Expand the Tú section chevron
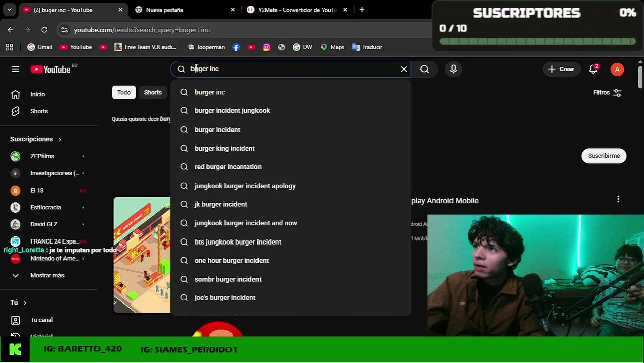The height and width of the screenshot is (363, 644). coord(24,302)
